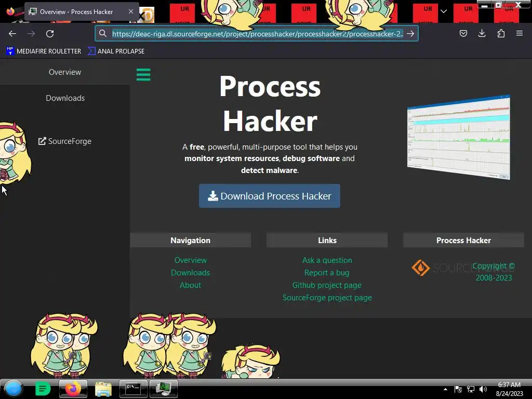This screenshot has height=399, width=532.
Task: Open the Report a bug link
Action: (x=327, y=273)
